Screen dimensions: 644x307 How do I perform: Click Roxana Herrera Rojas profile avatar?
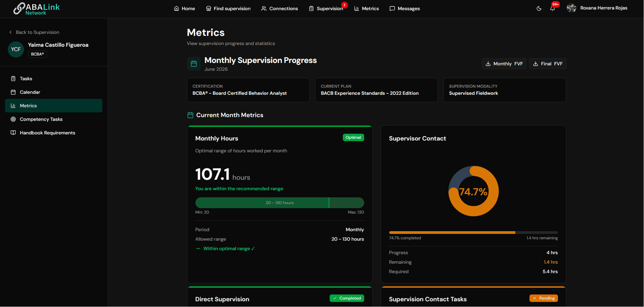pos(572,8)
